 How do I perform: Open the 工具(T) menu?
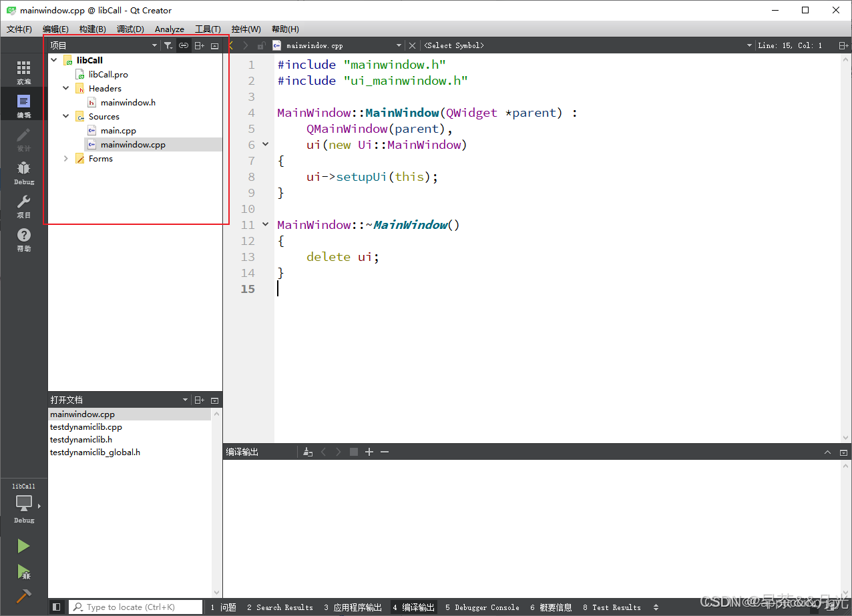pyautogui.click(x=208, y=29)
